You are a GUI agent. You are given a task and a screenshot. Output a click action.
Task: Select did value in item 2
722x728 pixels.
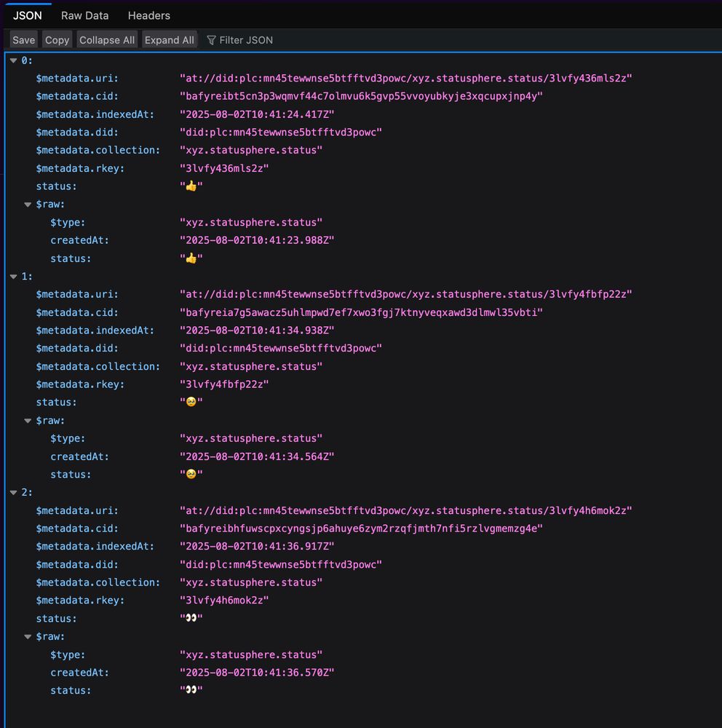(281, 565)
